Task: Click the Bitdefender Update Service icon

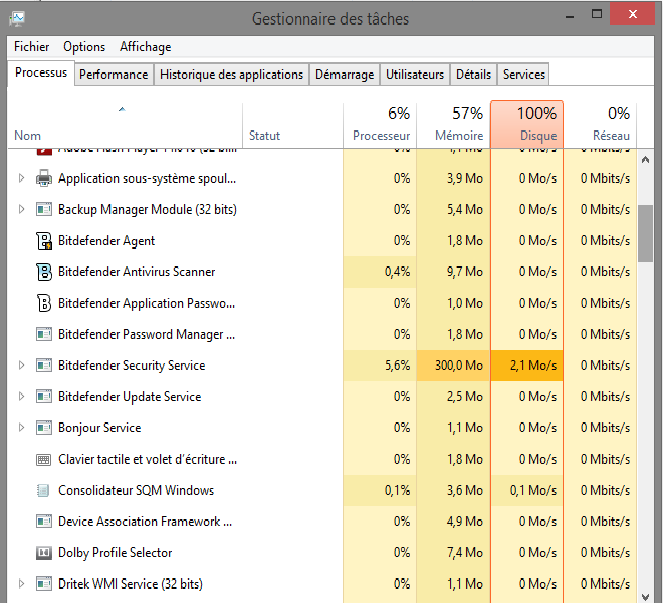Action: [44, 397]
